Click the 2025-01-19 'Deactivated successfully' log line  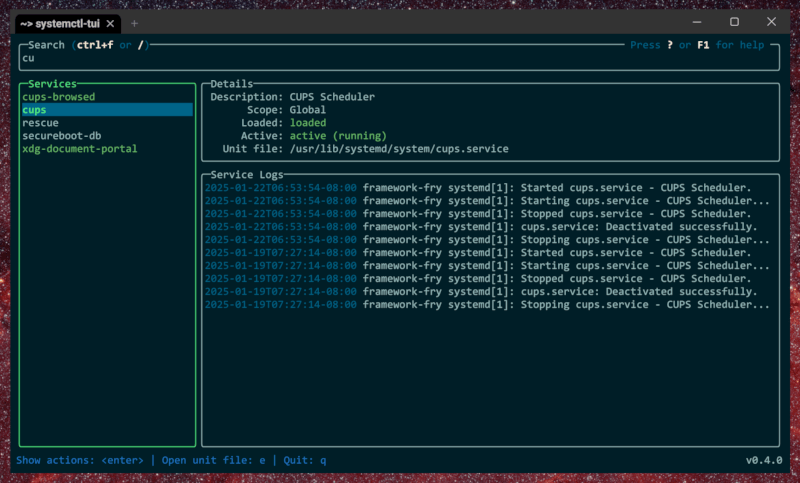click(481, 292)
